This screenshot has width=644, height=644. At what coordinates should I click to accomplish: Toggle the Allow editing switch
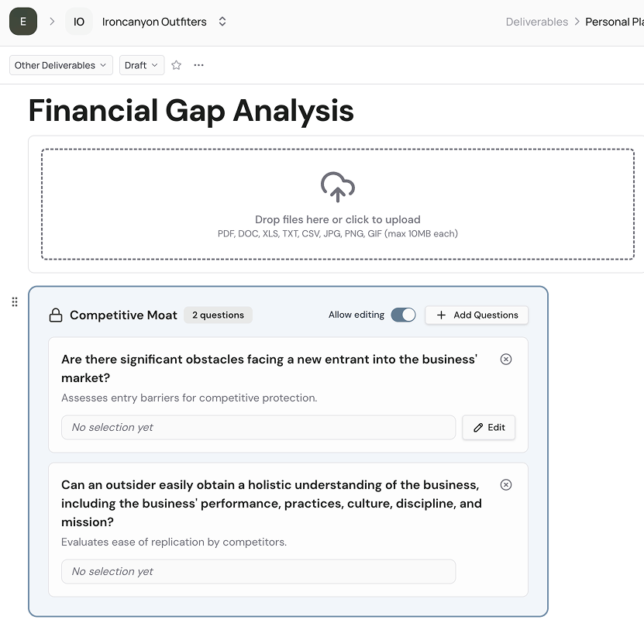[403, 315]
